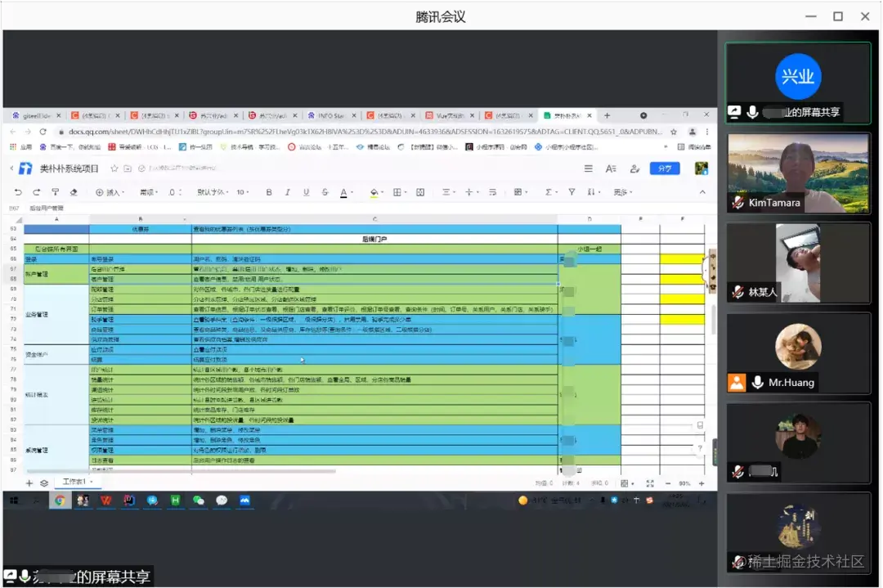The height and width of the screenshot is (588, 883).
Task: Open the 应用 apps bookmark
Action: [21, 147]
